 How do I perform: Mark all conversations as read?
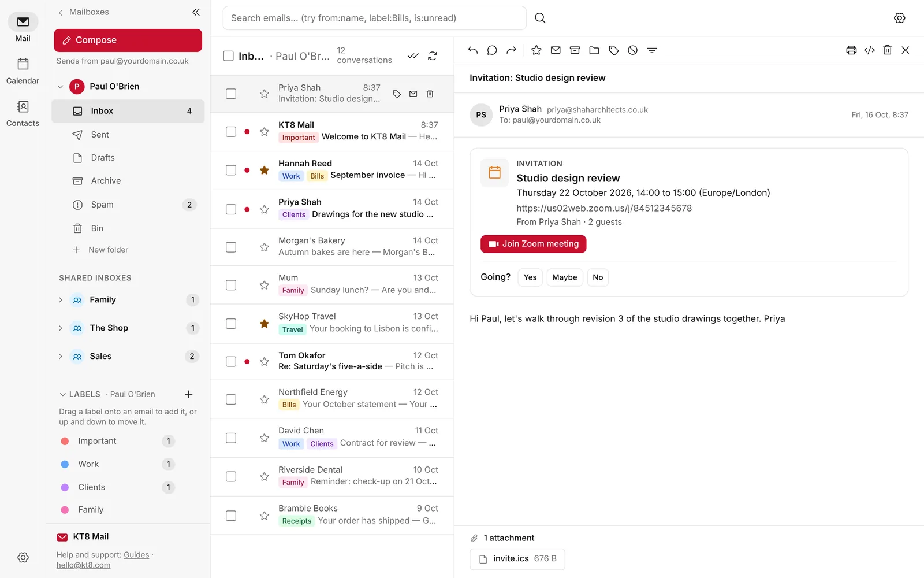tap(413, 56)
